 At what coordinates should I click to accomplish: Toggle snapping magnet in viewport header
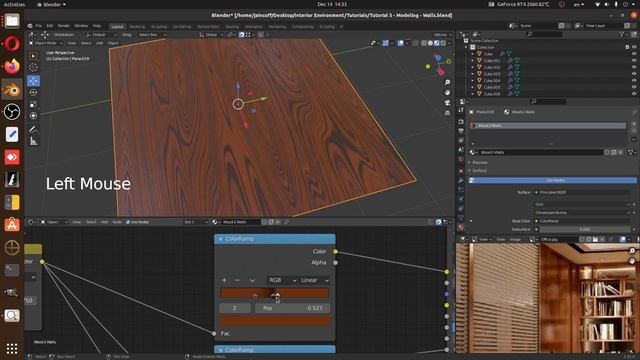pos(242,35)
